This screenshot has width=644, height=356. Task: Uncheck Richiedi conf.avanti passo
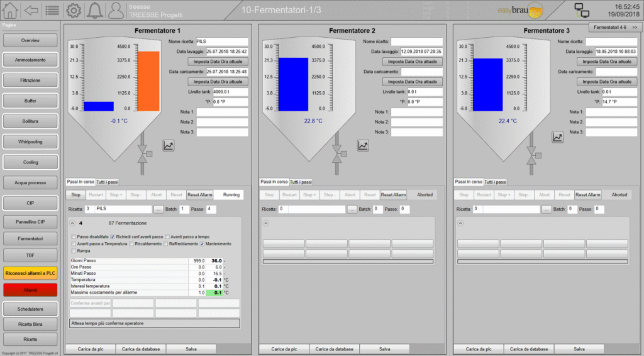click(113, 236)
